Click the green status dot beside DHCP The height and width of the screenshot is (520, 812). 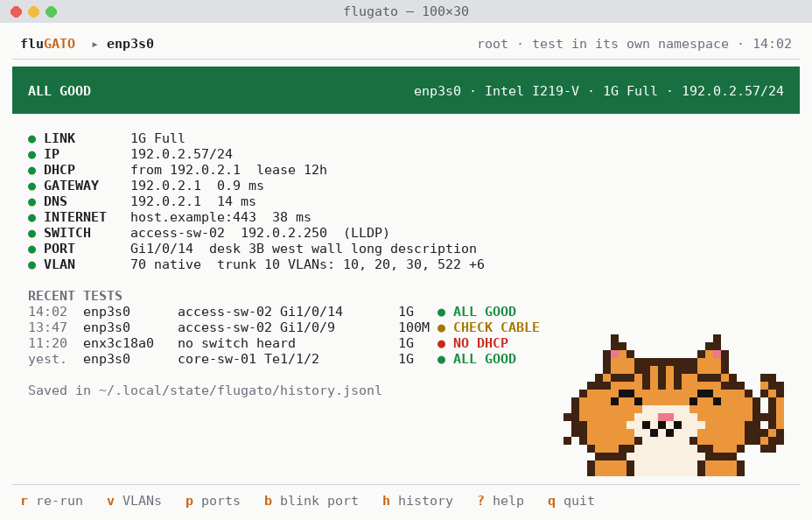tap(32, 171)
